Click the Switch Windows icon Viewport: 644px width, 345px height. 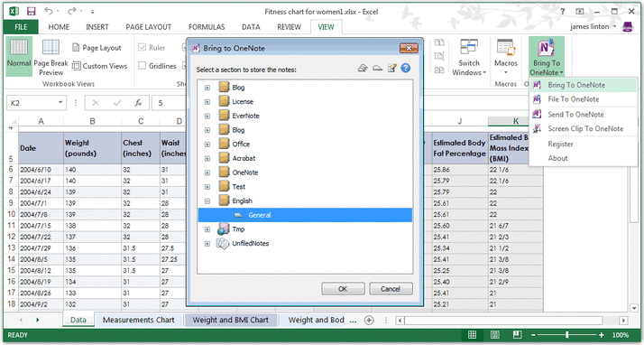469,47
